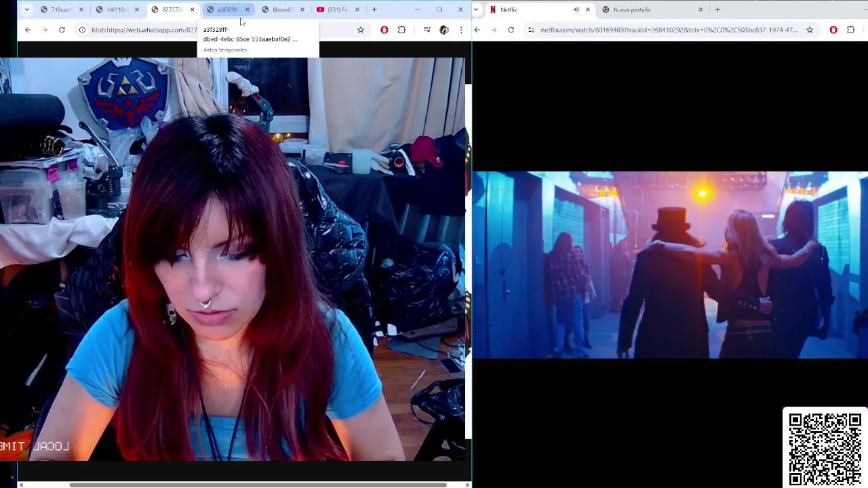Open media controls icon in left browser
The height and width of the screenshot is (488, 868).
point(427,30)
